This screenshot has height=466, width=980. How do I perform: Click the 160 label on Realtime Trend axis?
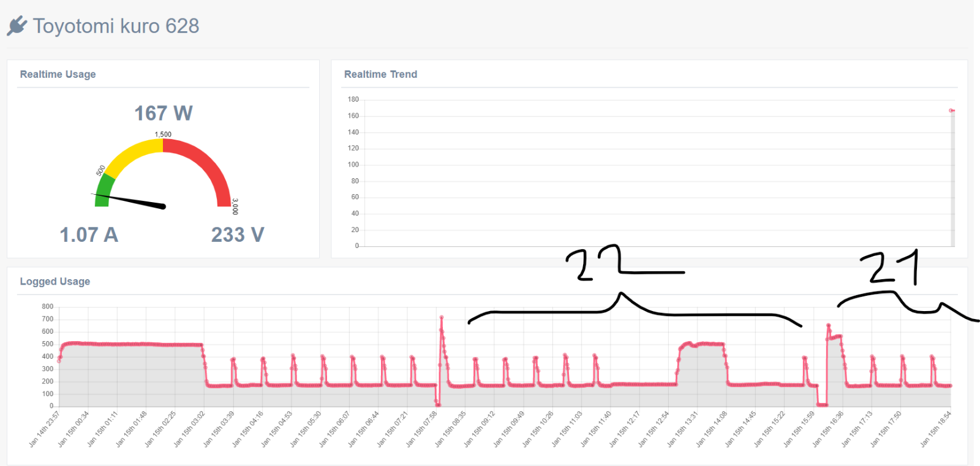pos(353,116)
